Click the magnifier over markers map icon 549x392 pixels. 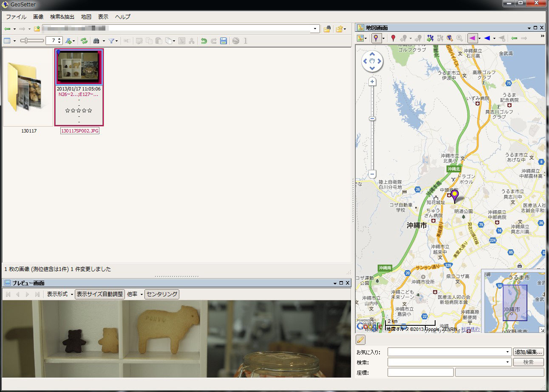pos(449,39)
